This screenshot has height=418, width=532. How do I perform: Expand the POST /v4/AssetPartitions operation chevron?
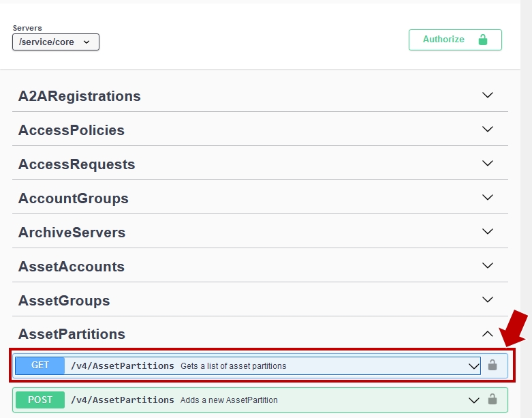(x=473, y=400)
